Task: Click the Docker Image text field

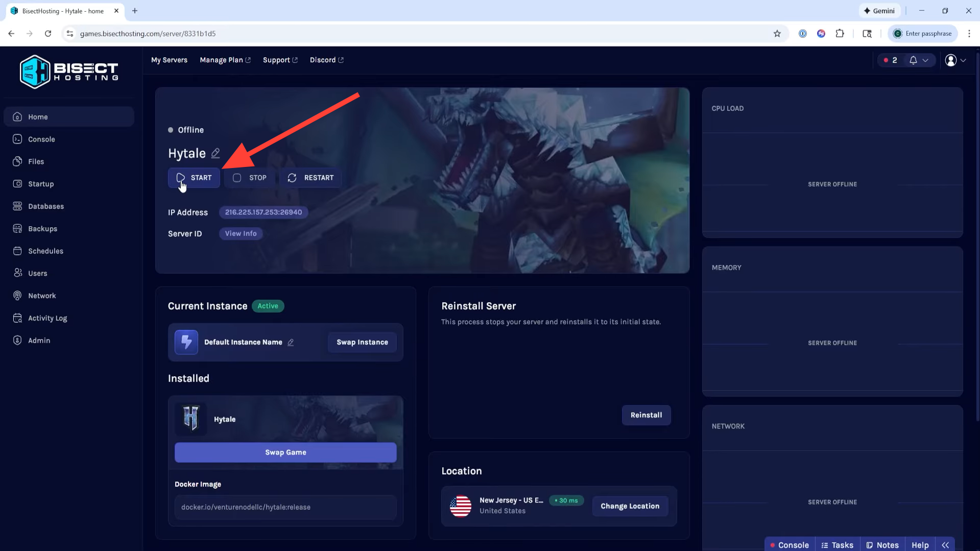Action: point(285,507)
